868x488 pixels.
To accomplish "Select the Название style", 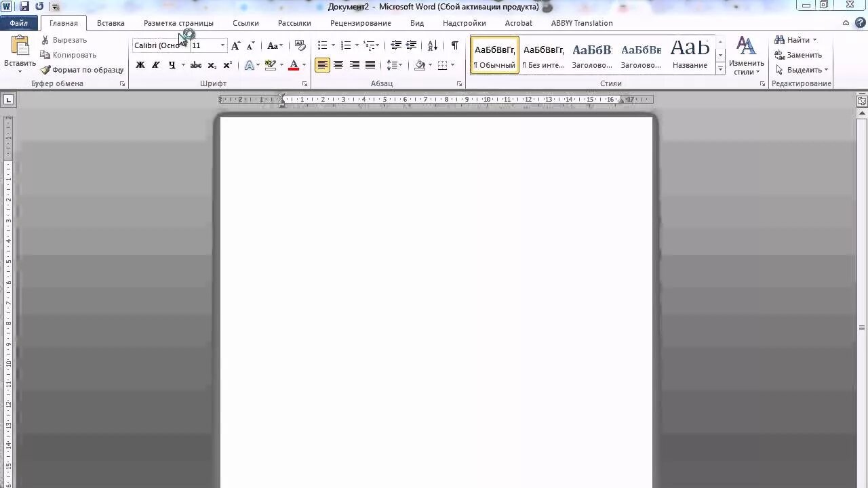I will point(690,55).
